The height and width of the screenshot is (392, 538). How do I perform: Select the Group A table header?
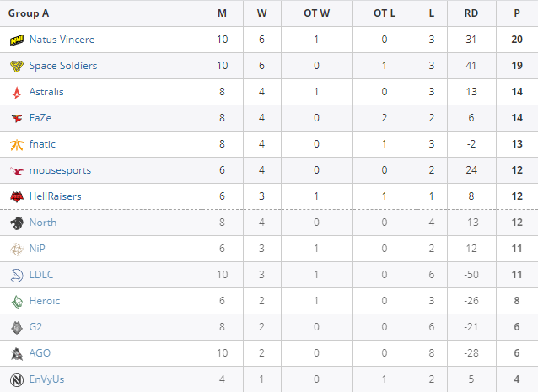point(29,13)
